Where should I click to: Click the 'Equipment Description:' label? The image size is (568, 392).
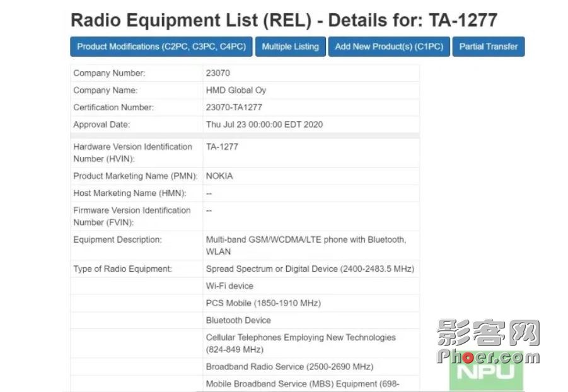(117, 239)
